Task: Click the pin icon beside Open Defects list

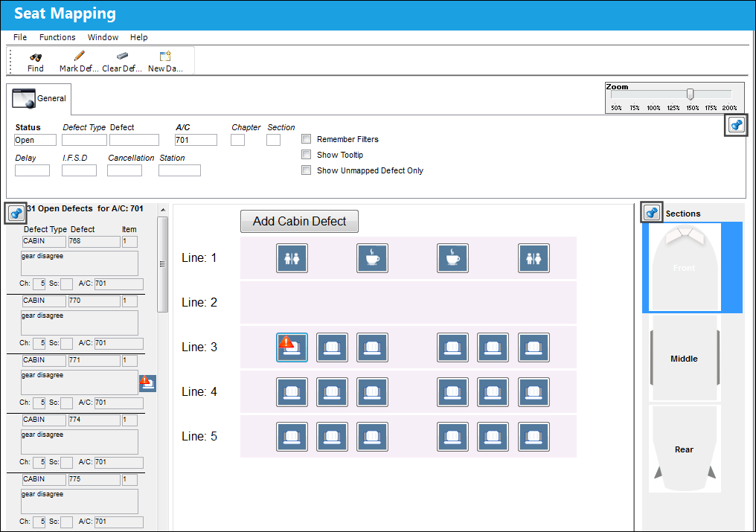Action: (x=16, y=214)
